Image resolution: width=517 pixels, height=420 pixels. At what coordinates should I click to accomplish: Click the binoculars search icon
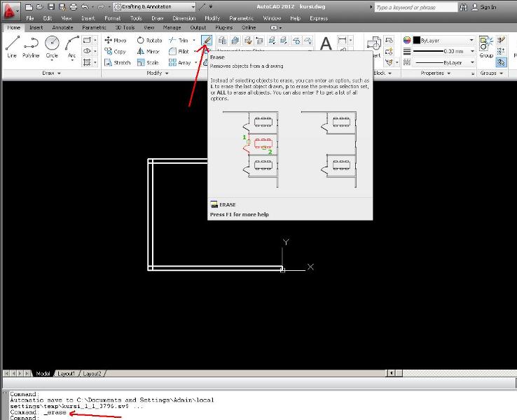(463, 7)
